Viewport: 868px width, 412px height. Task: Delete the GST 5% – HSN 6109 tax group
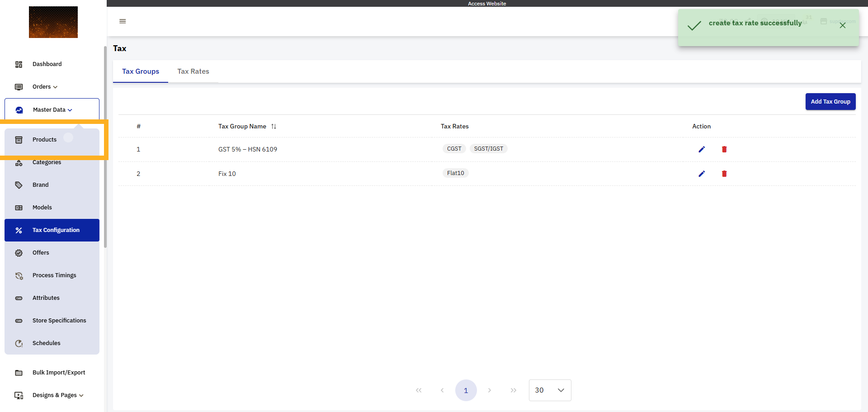pos(724,149)
